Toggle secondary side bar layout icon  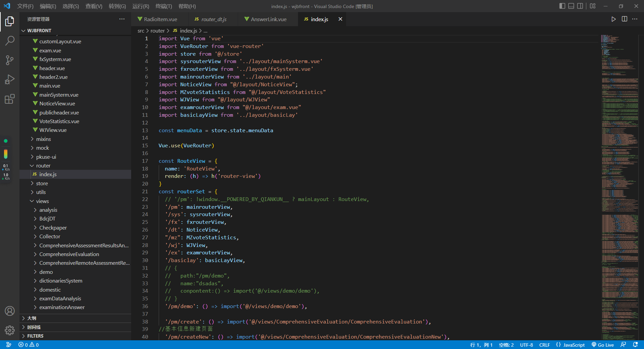[x=580, y=6]
